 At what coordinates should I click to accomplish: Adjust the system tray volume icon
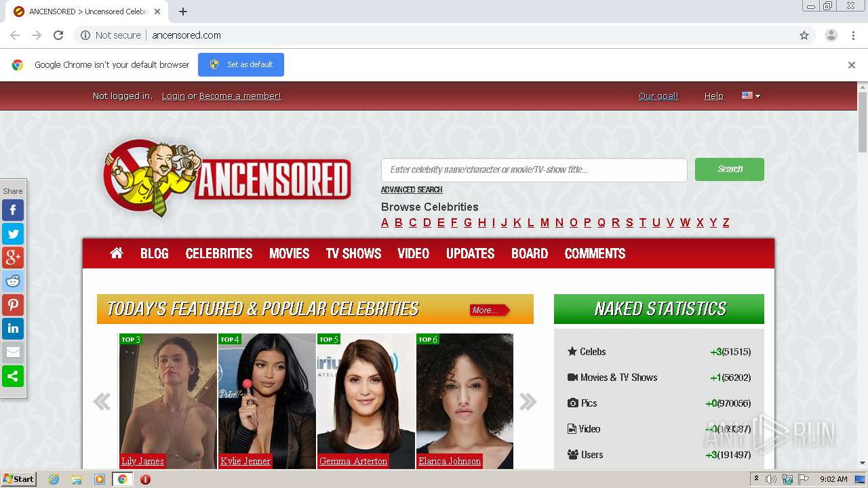pos(771,479)
